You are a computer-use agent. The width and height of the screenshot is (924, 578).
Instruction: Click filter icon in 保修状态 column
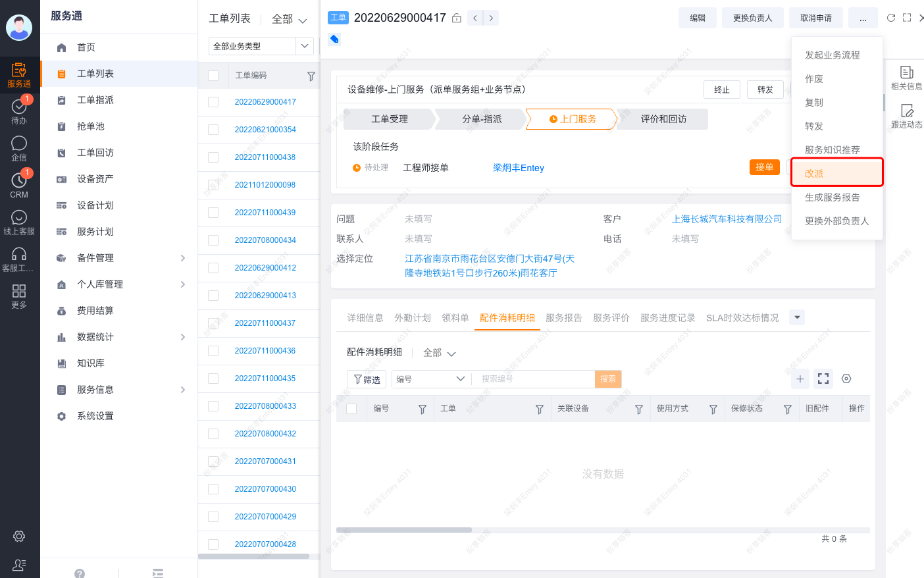[x=787, y=409]
